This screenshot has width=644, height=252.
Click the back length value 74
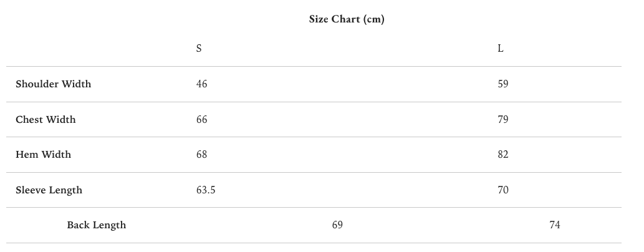click(555, 225)
